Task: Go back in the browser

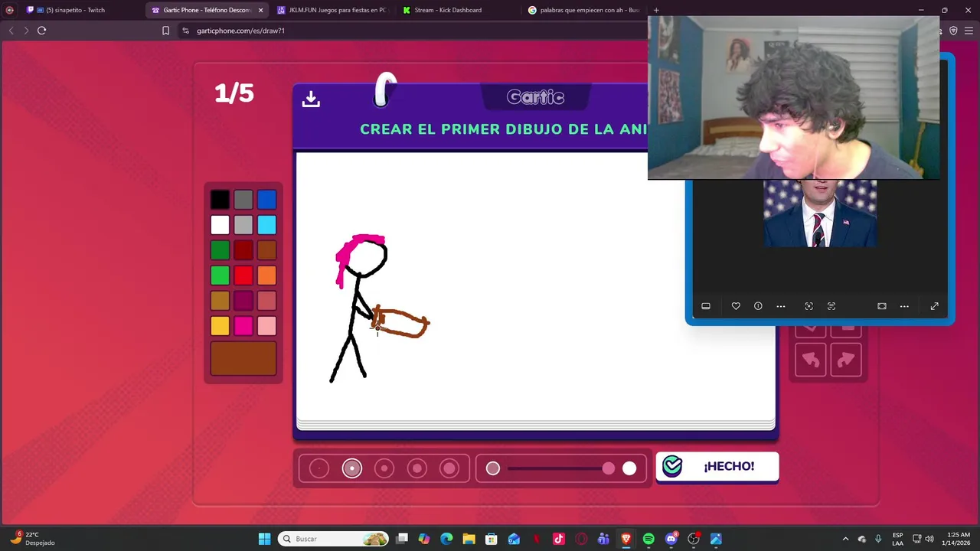Action: pos(11,31)
